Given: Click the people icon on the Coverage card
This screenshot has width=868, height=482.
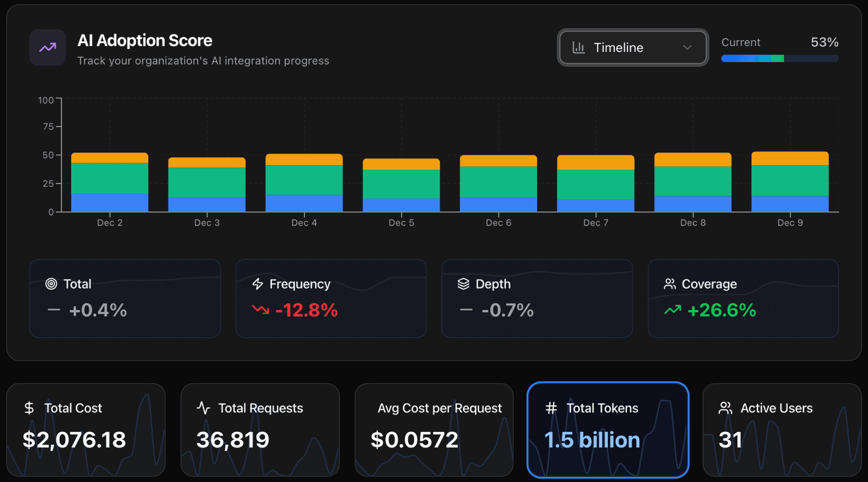Looking at the screenshot, I should [x=670, y=284].
